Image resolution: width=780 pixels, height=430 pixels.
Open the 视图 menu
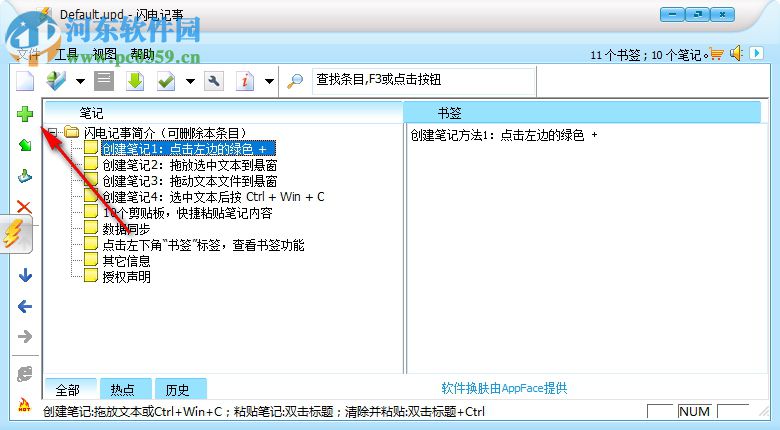coord(104,54)
